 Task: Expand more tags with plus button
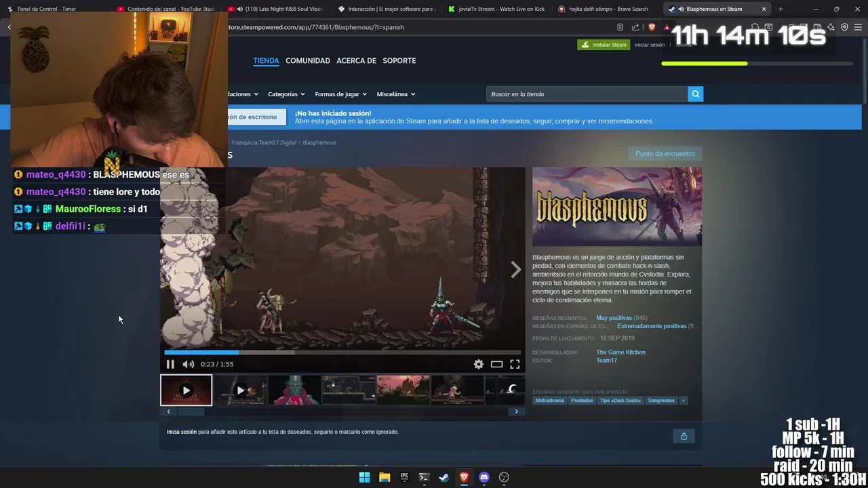tap(683, 401)
